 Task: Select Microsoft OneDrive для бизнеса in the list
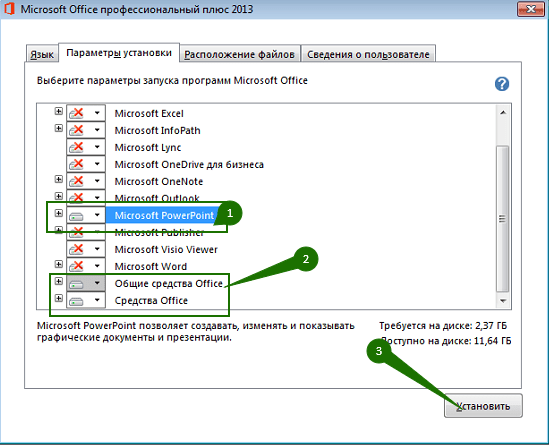(x=189, y=164)
